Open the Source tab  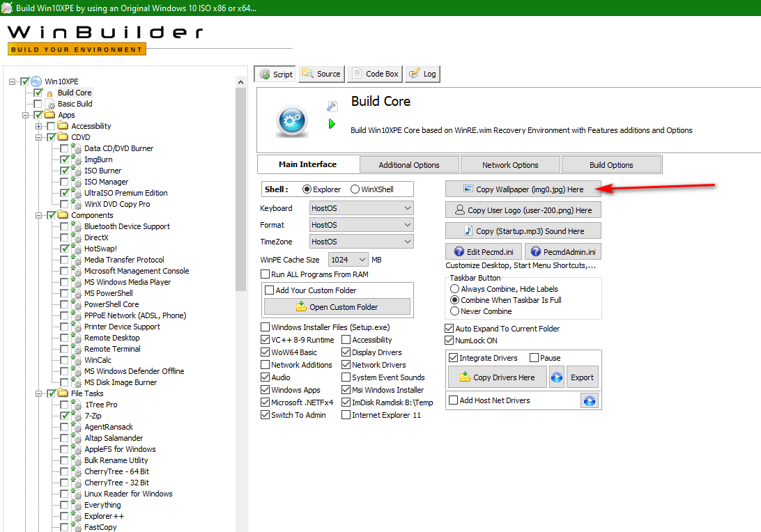(322, 74)
